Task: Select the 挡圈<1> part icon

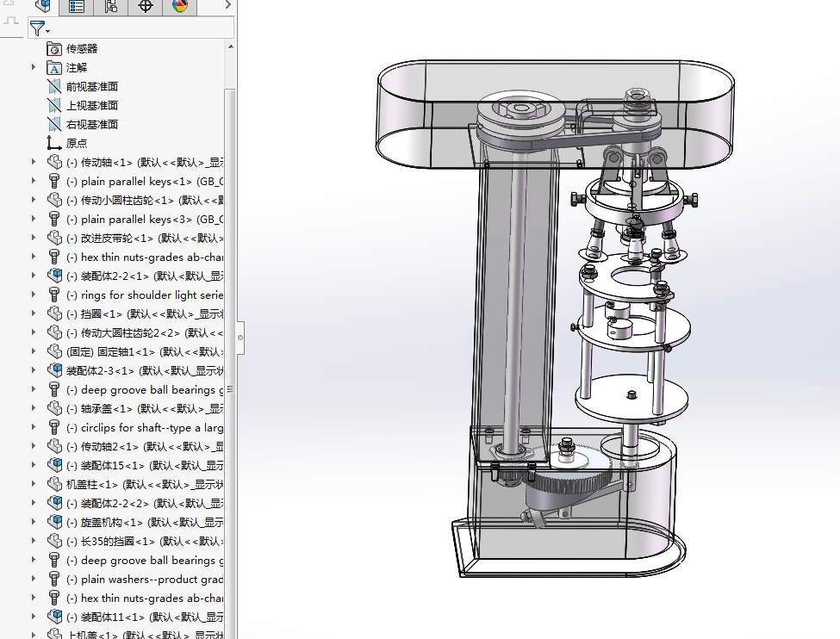Action: click(54, 313)
